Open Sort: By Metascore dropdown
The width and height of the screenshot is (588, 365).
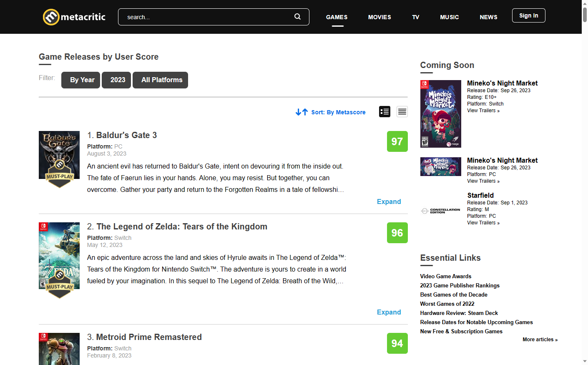(338, 112)
